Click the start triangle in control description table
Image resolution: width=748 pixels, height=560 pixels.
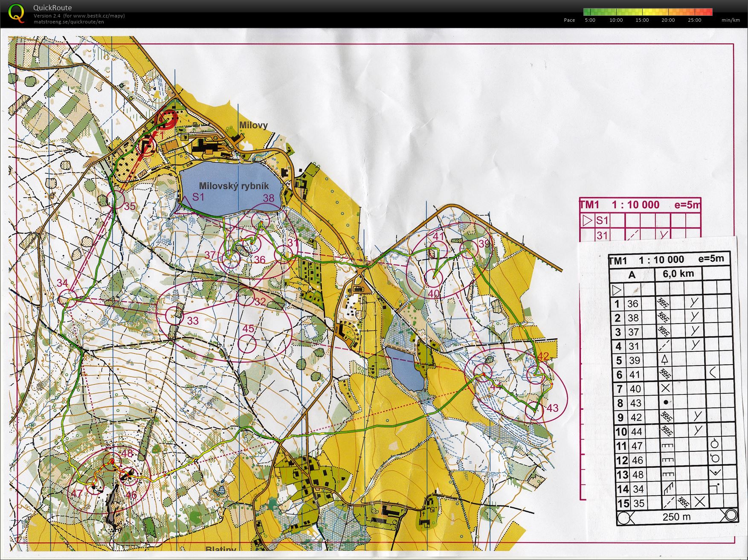coord(617,290)
